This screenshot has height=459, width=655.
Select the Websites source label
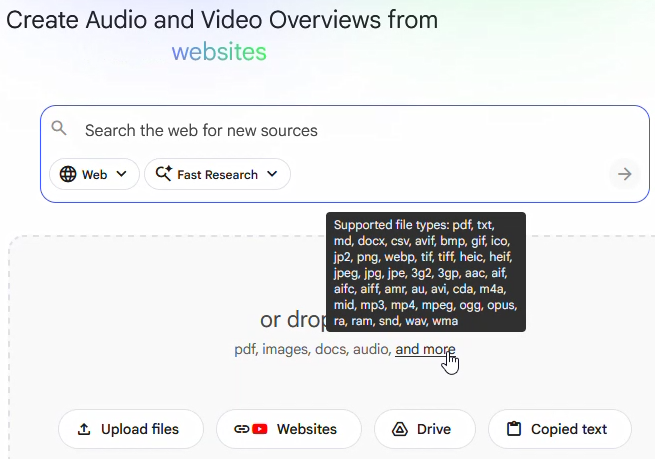[x=306, y=429]
